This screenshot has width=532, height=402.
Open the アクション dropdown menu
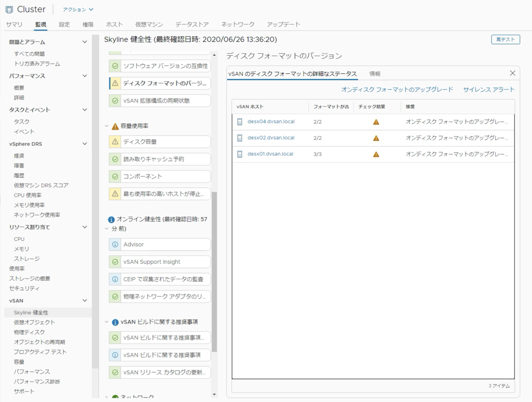(x=78, y=9)
